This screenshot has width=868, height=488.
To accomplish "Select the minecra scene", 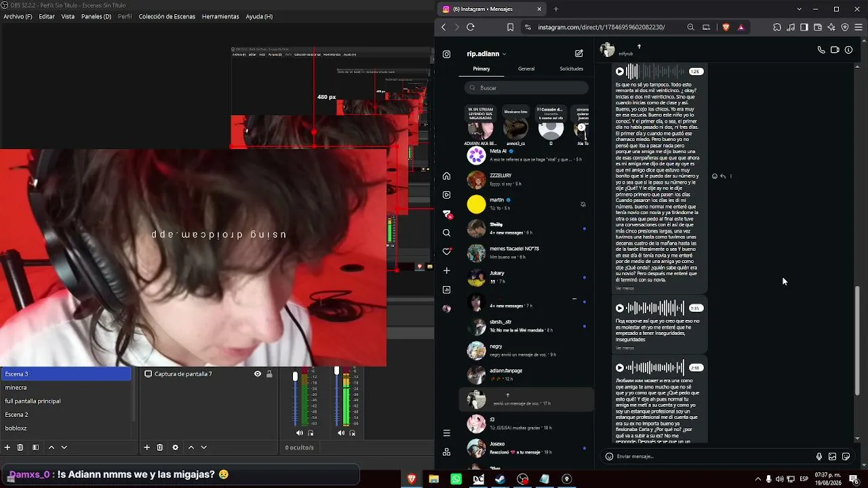I will click(66, 388).
